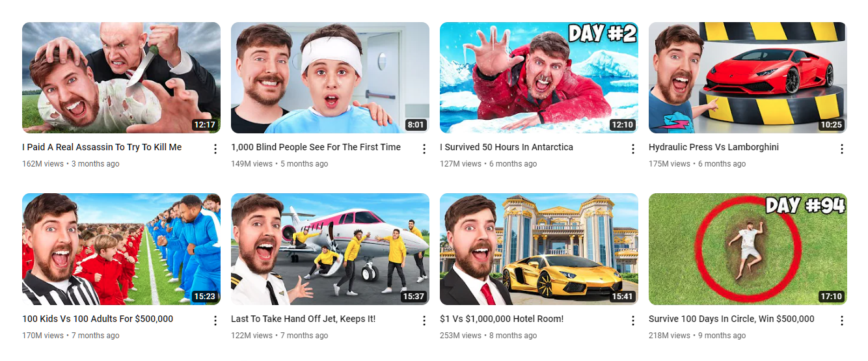The image size is (868, 361).
Task: Open options menu for 100 Kids Vs 100 Adults
Action: click(215, 321)
